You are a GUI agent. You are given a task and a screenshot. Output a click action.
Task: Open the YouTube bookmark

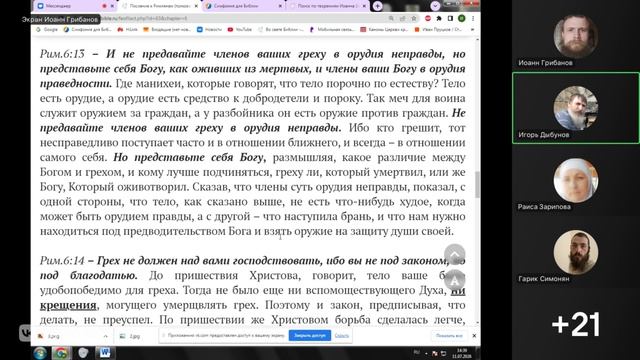[x=240, y=29]
